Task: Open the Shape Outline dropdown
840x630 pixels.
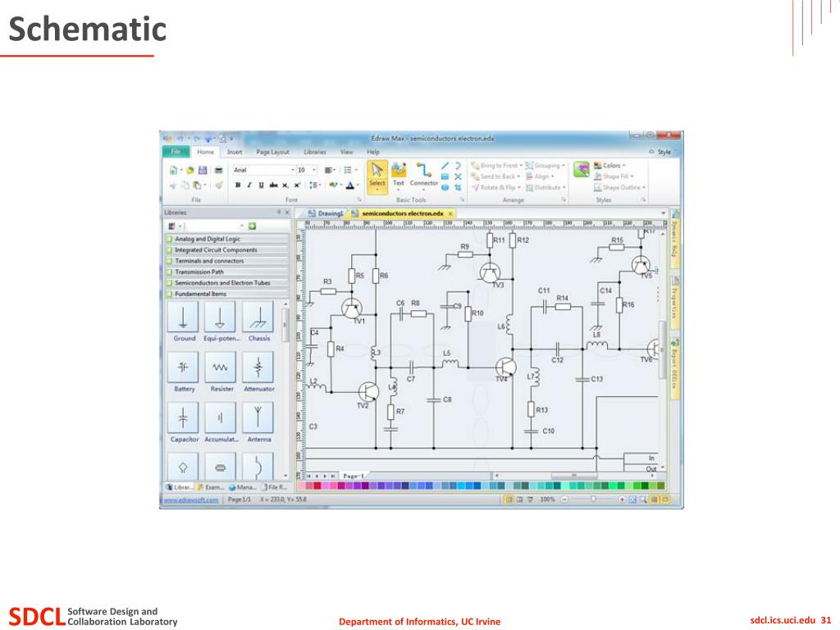Action: click(x=620, y=188)
